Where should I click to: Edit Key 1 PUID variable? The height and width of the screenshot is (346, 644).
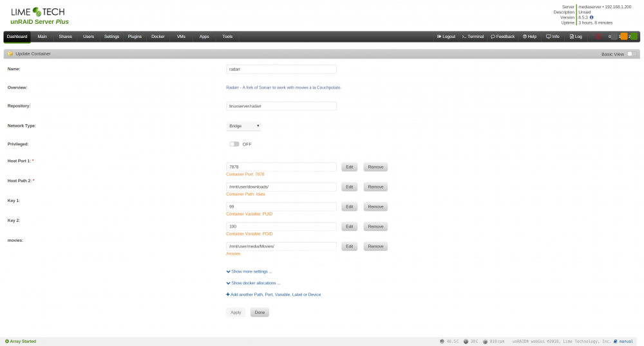click(x=350, y=206)
